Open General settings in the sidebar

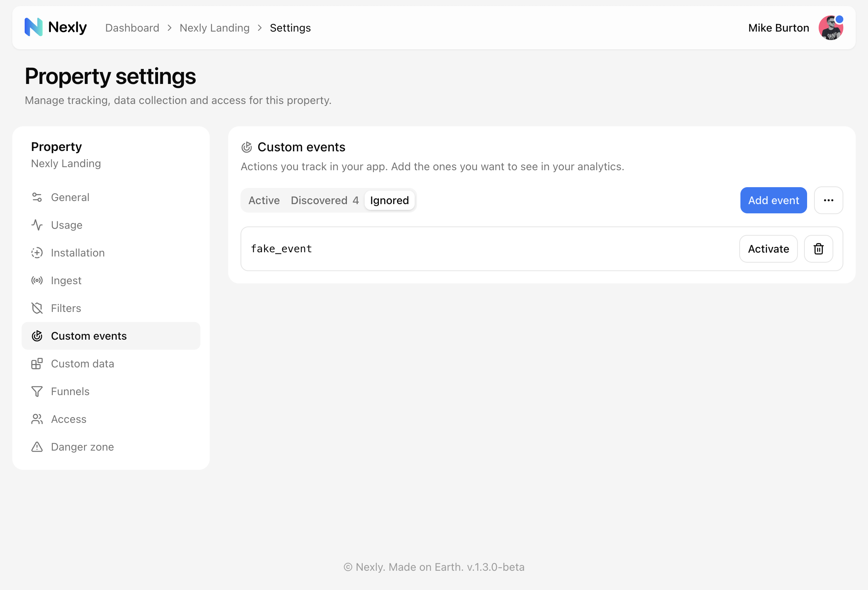point(111,197)
